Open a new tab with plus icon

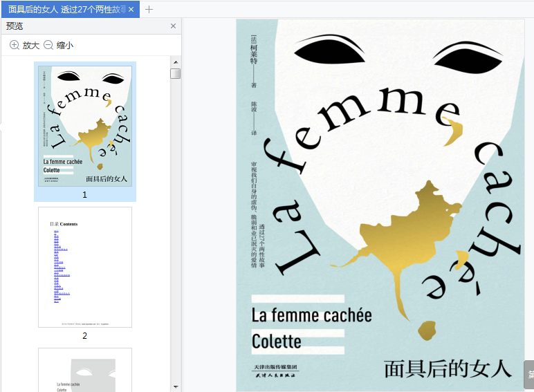[149, 10]
